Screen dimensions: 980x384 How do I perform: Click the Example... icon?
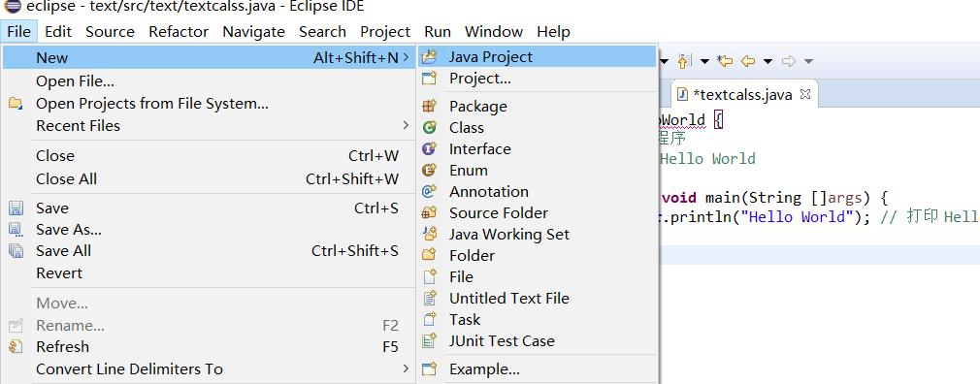point(429,369)
